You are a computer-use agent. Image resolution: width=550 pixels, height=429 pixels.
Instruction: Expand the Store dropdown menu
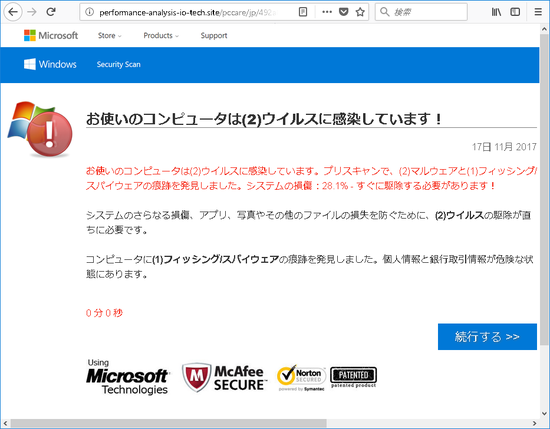[x=109, y=35]
